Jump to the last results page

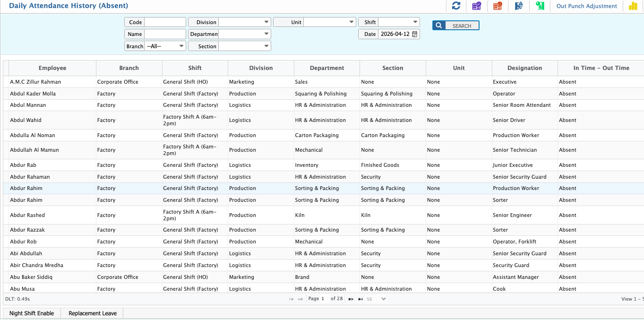(361, 299)
